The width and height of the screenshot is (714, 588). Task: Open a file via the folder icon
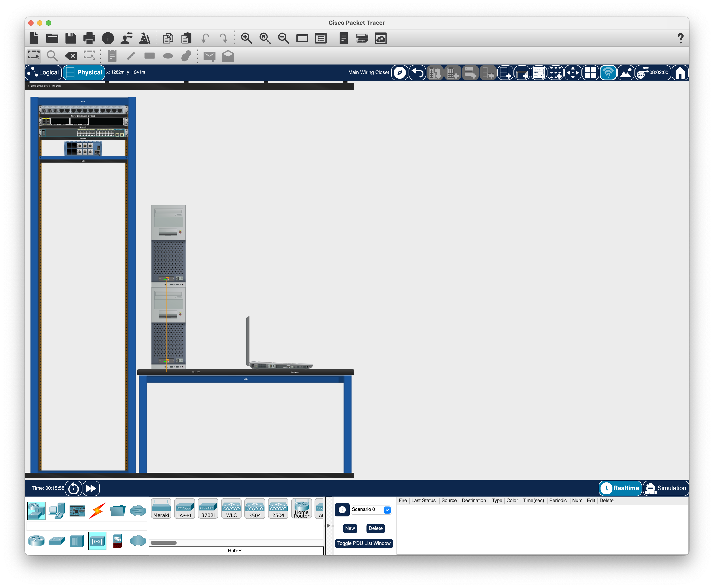[52, 38]
